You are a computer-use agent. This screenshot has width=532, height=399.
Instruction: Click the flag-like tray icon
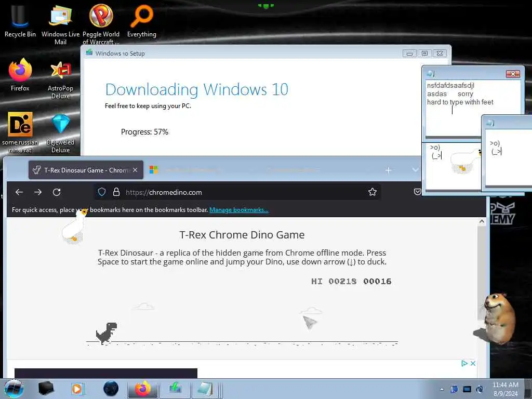click(454, 389)
